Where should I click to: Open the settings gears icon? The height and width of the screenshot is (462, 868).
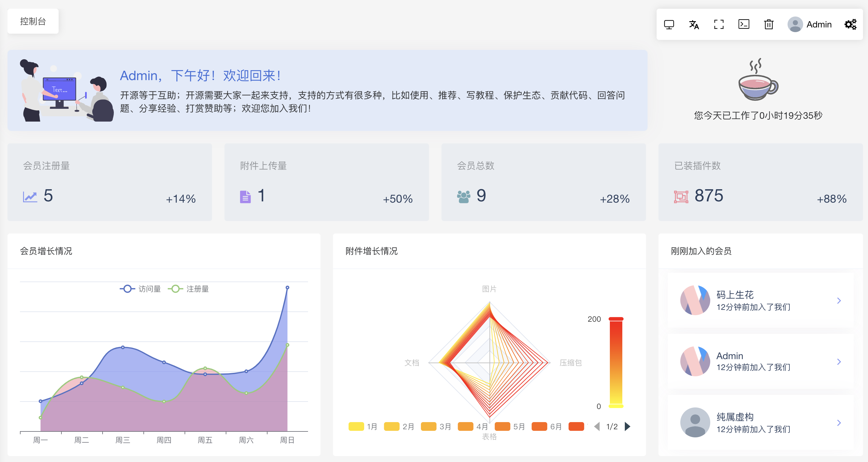pos(850,25)
